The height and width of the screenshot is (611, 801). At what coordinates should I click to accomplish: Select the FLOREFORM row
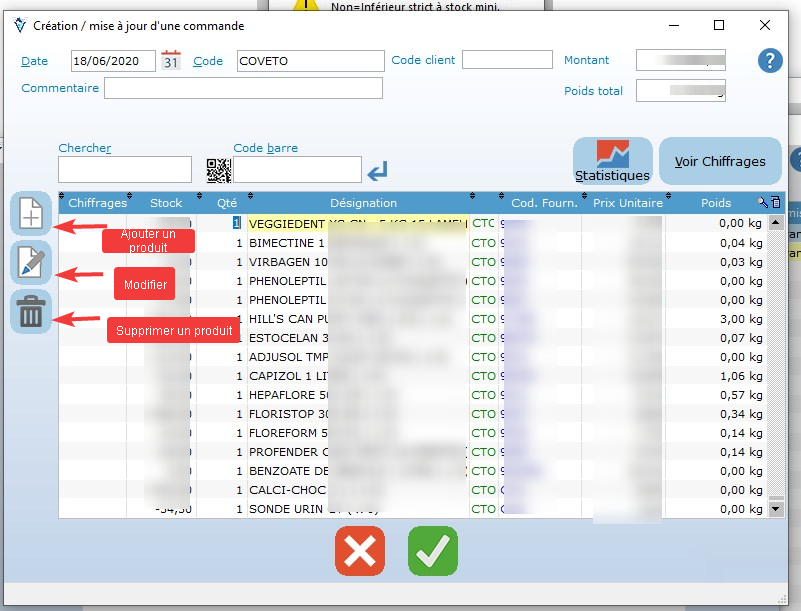pyautogui.click(x=413, y=433)
